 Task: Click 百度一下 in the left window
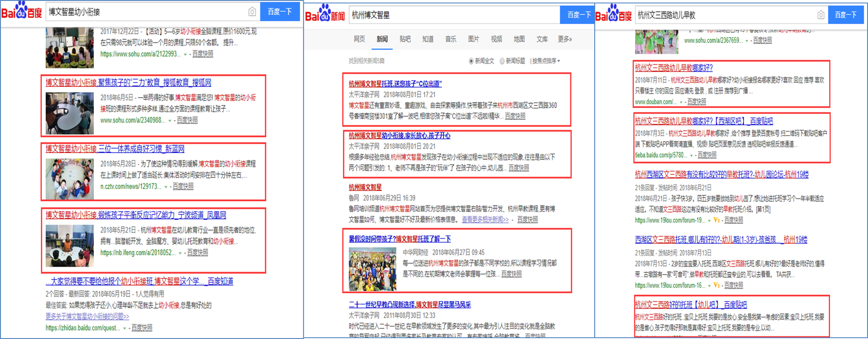(280, 12)
